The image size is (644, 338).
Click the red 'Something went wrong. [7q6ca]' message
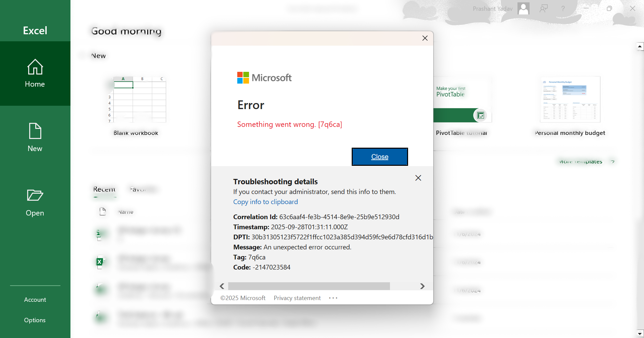click(290, 125)
